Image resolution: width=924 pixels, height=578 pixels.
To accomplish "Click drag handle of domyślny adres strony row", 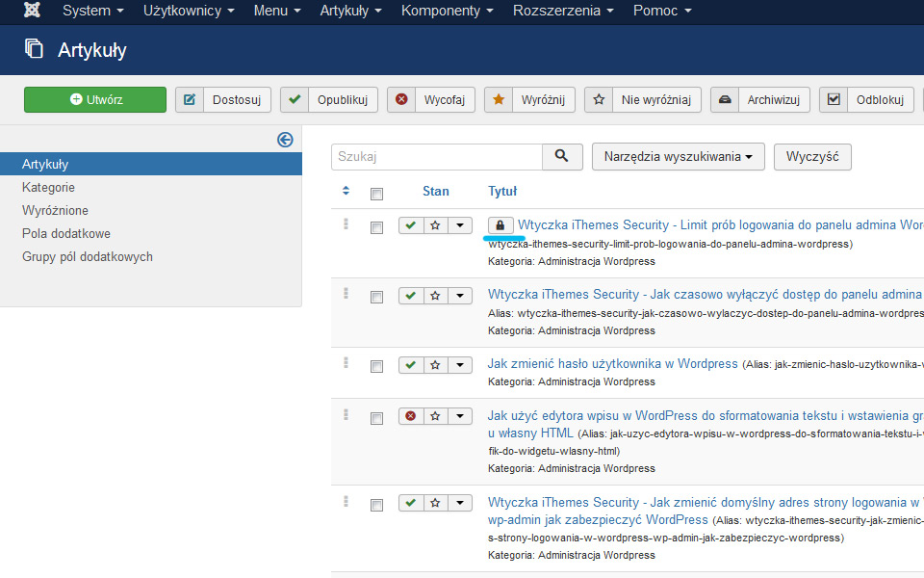I will 346,501.
